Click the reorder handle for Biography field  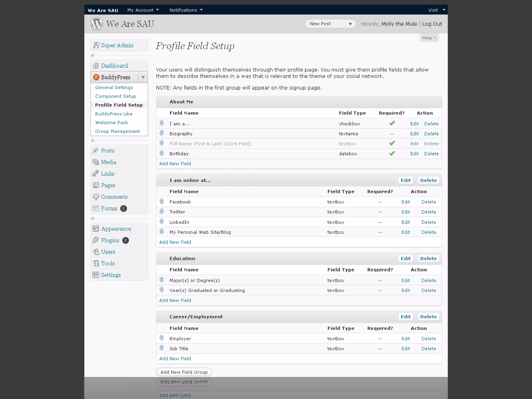point(162,133)
